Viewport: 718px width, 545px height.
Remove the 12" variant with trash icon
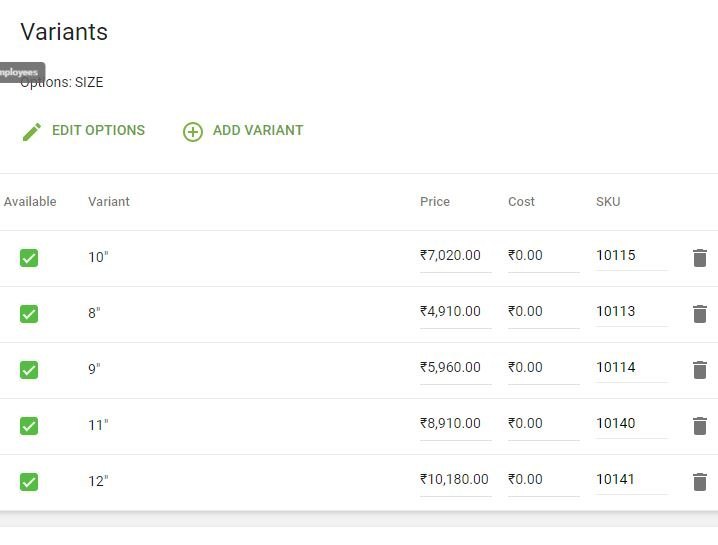(x=700, y=482)
